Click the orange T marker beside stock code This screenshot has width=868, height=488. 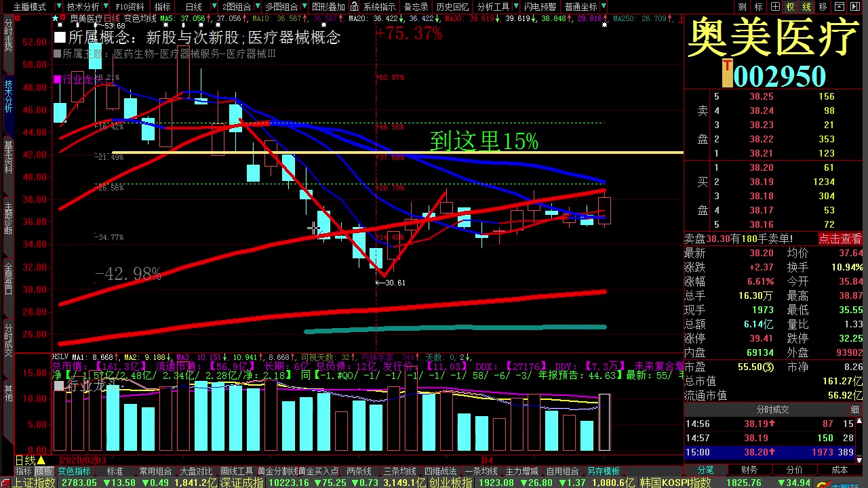click(728, 73)
